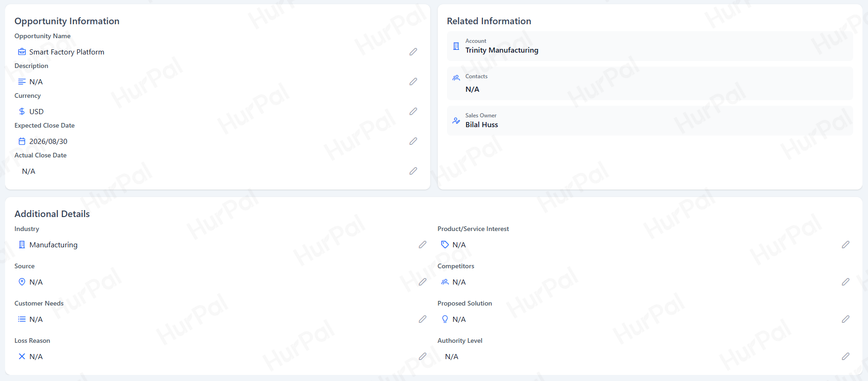The width and height of the screenshot is (868, 381).
Task: Click the lines icon under Description
Action: 22,82
